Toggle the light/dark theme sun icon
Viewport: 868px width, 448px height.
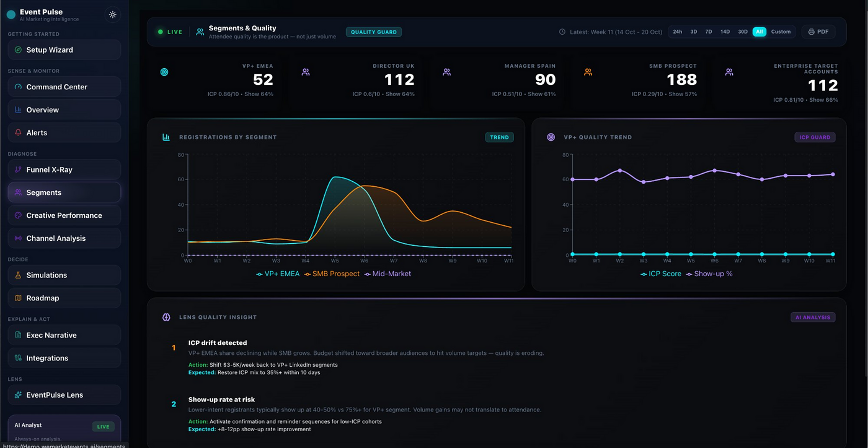[112, 15]
